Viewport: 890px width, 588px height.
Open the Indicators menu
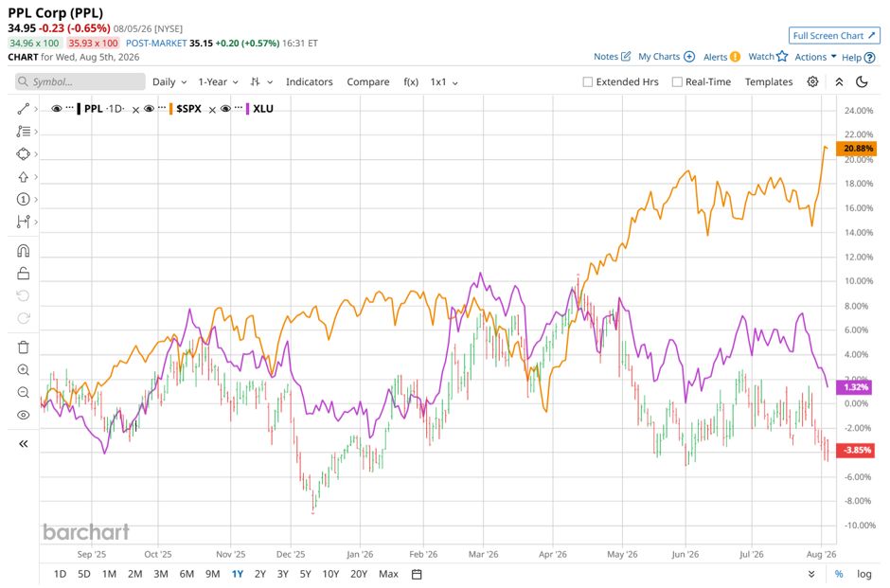(x=310, y=81)
